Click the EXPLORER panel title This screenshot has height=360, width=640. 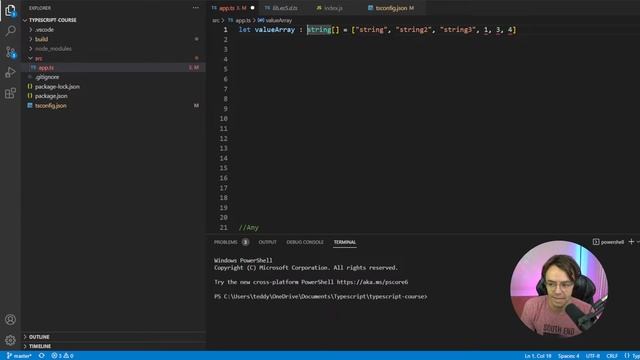click(40, 8)
